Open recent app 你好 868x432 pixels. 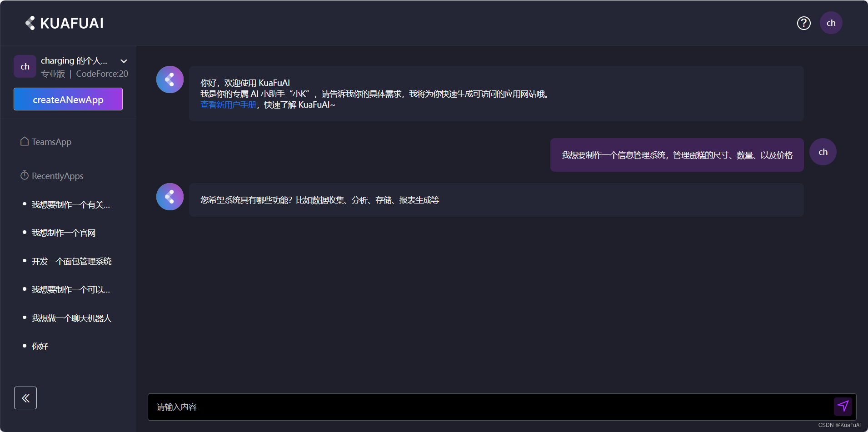pos(40,347)
